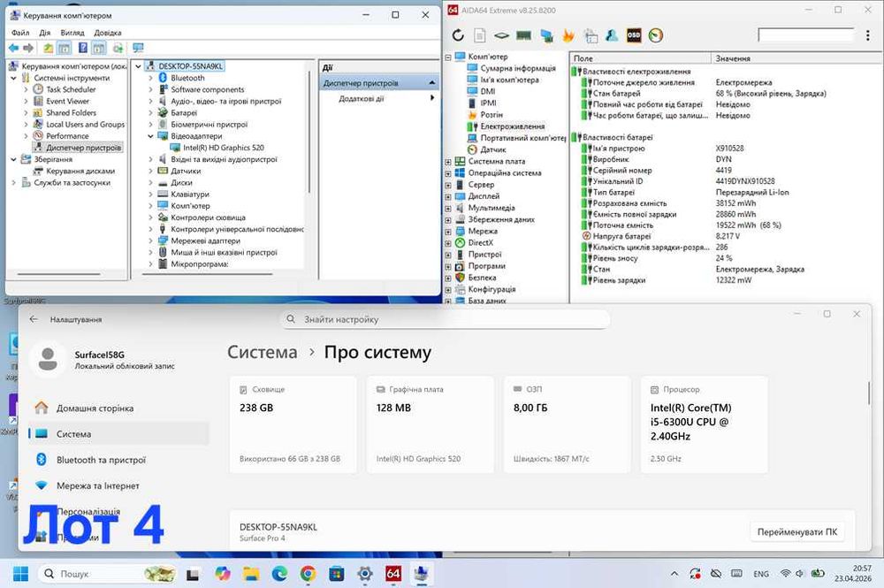Open the Довідка menu

pos(107,32)
